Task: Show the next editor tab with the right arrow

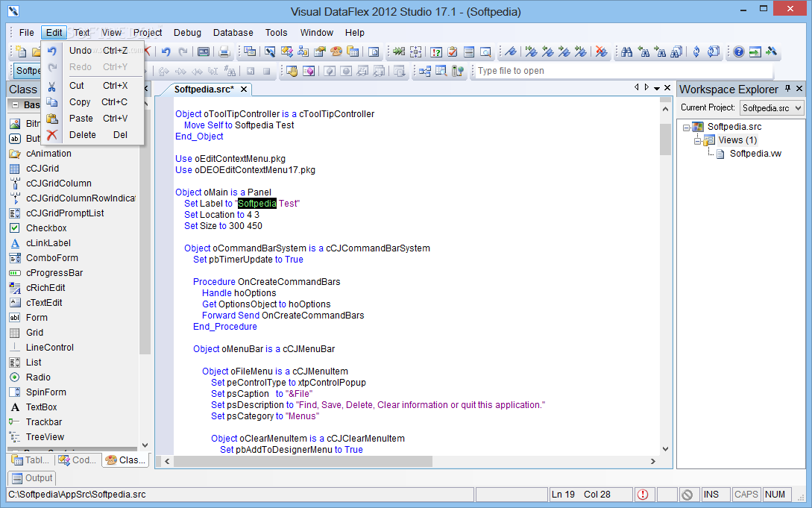Action: 646,87
